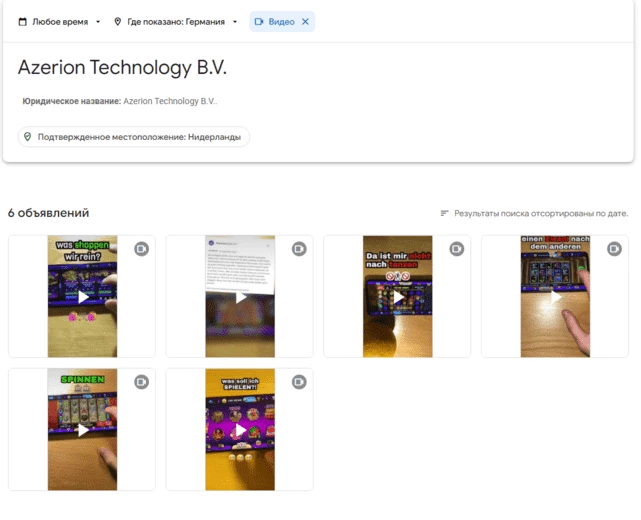Play the video ad showing a text document
This screenshot has width=641, height=520.
coord(240,297)
